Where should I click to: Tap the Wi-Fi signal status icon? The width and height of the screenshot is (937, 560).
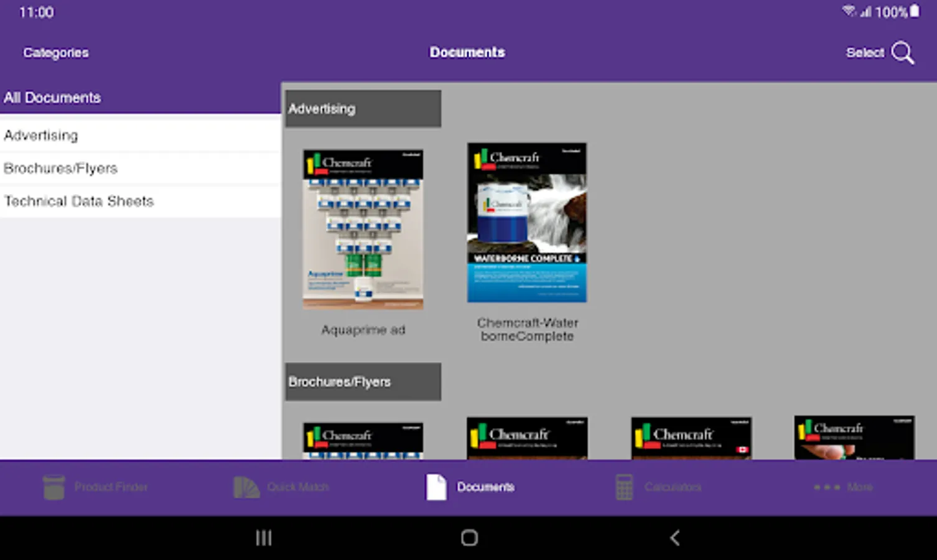pos(849,11)
